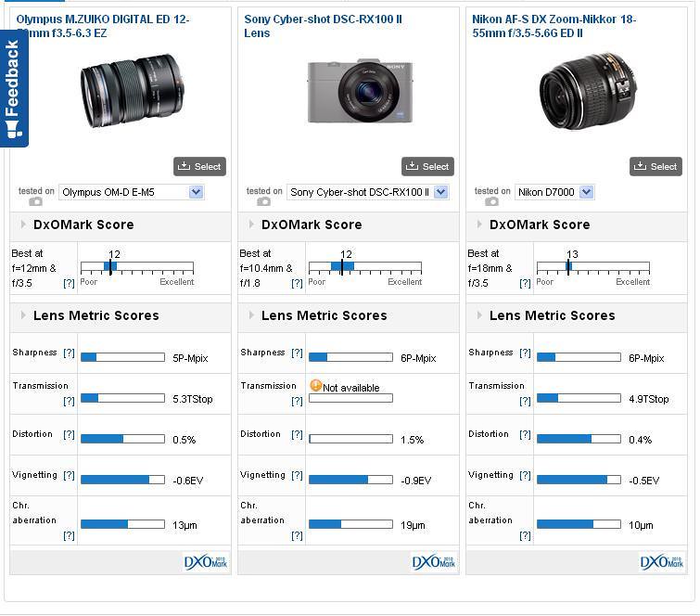Click Sony vignetting value -0.9EV
Screen dimensions: 700x616
(416, 481)
